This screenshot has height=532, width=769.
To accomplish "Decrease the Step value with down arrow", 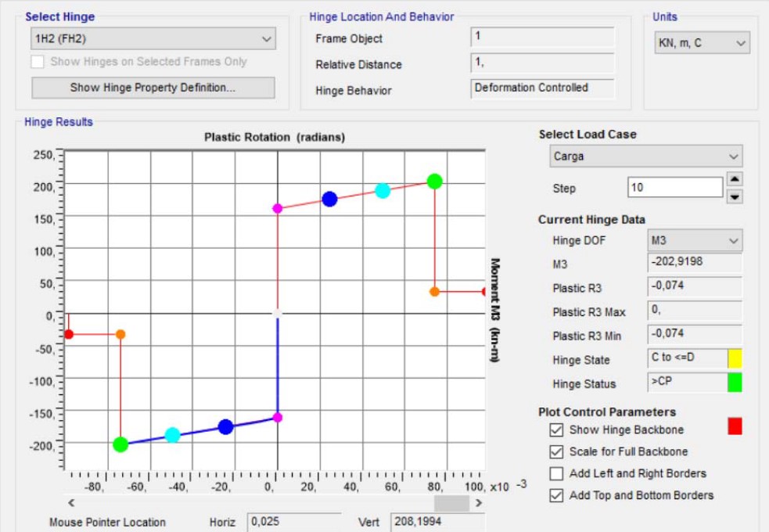I will 735,196.
